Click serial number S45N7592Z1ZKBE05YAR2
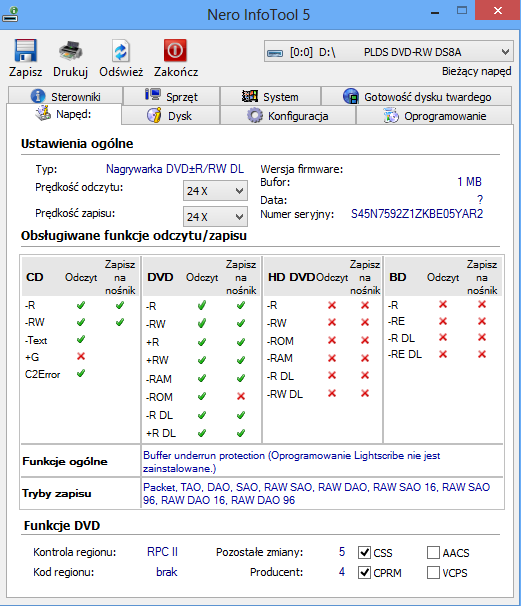The width and height of the screenshot is (521, 606). 417,214
